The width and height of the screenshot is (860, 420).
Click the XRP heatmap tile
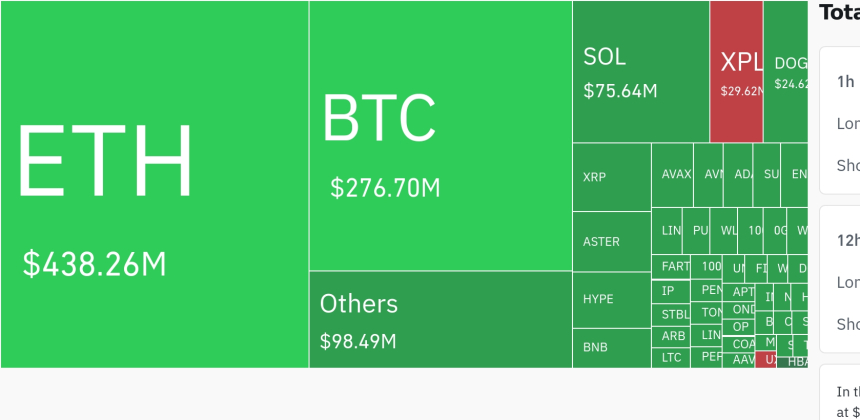pos(611,177)
